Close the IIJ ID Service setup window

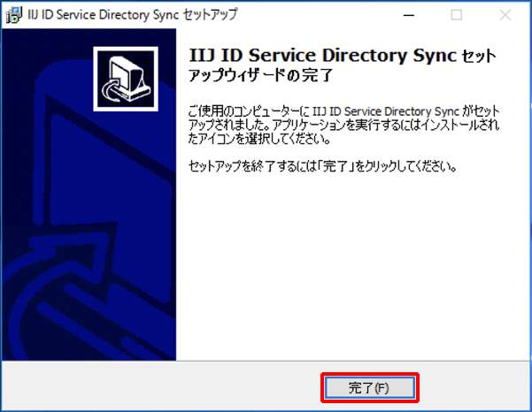505,15
